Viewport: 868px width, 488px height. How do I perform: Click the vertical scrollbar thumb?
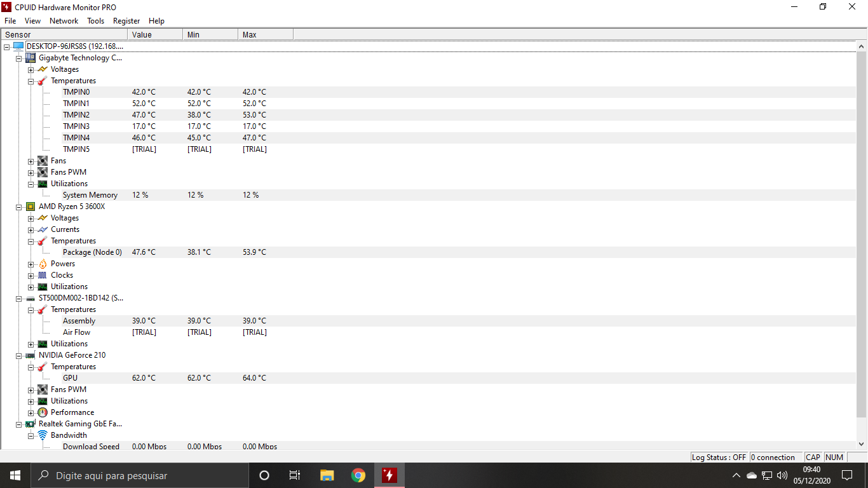pyautogui.click(x=862, y=235)
